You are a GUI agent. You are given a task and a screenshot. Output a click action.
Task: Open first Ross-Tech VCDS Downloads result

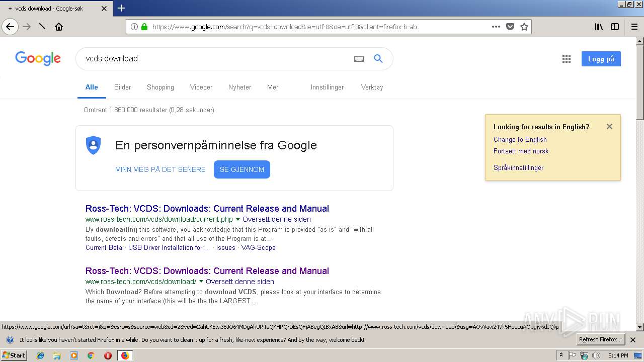[207, 208]
